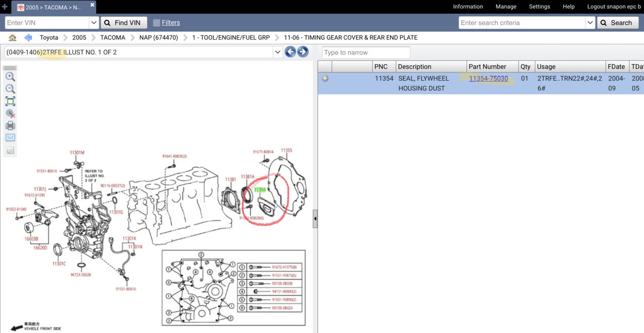Screen dimensions: 644x333
Task: Zoom out of the parts diagram
Action: point(10,89)
